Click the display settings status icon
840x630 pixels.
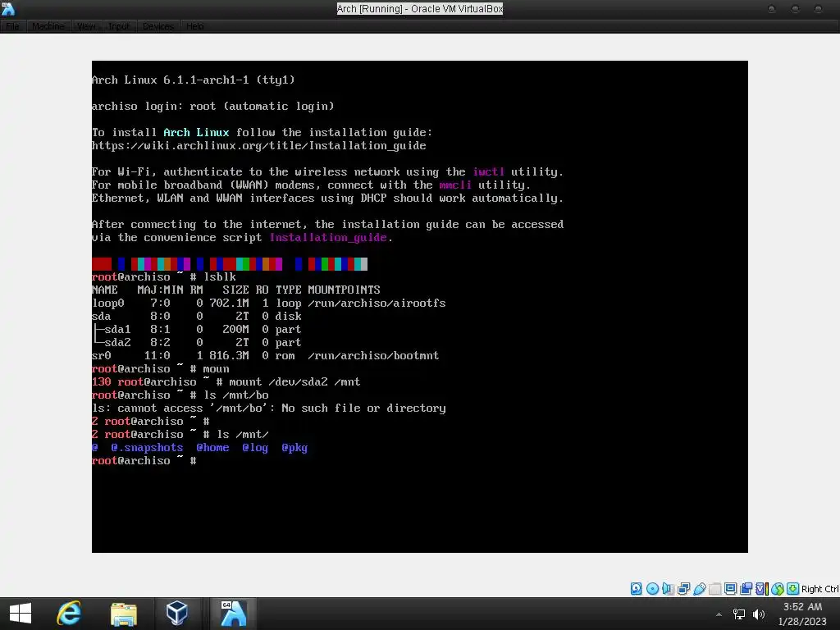[730, 589]
